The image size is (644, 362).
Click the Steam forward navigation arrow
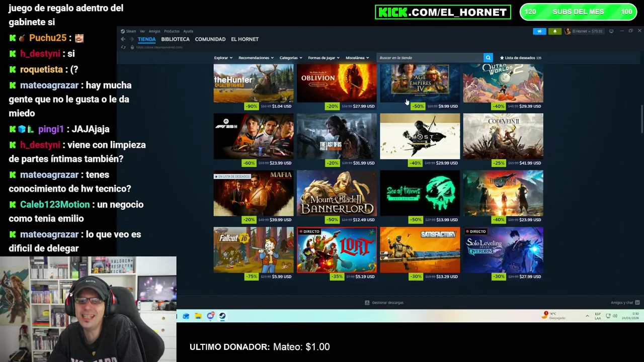(x=132, y=39)
